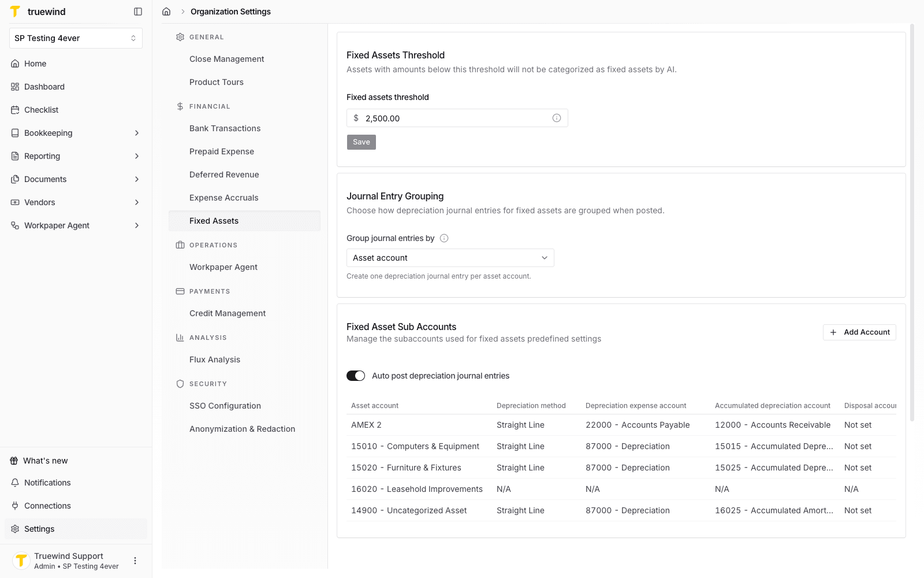The width and height of the screenshot is (924, 578).
Task: Click info icon in threshold field
Action: tap(557, 118)
